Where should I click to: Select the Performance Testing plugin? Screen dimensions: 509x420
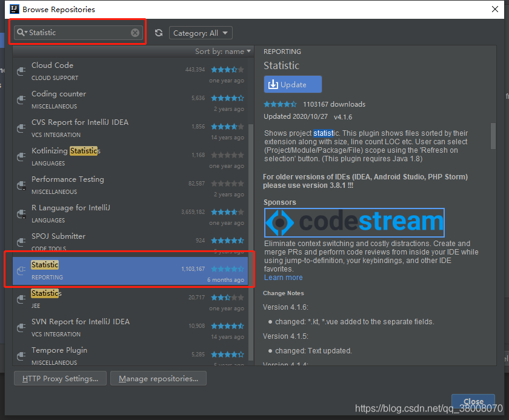coord(130,185)
